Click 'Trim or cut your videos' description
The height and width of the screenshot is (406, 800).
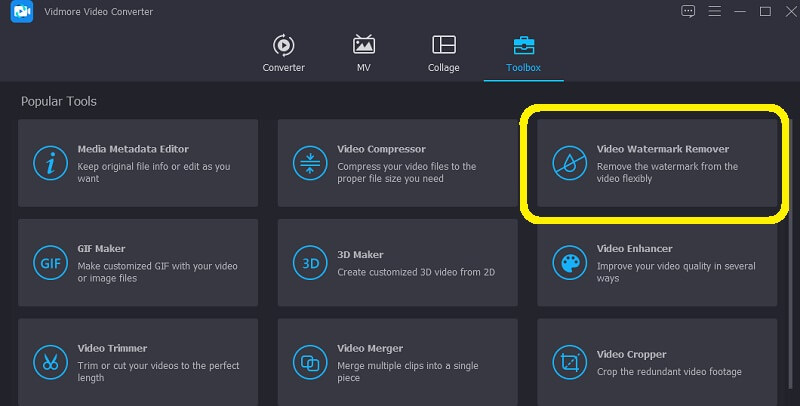pyautogui.click(x=158, y=371)
